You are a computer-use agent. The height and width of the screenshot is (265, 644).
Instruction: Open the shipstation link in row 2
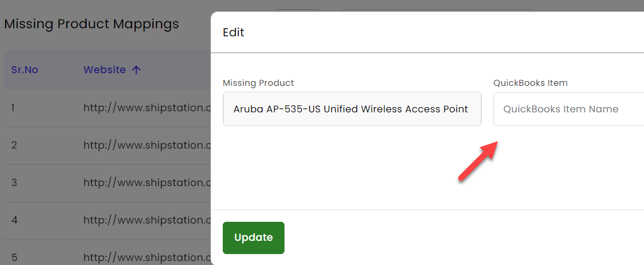[x=147, y=145]
